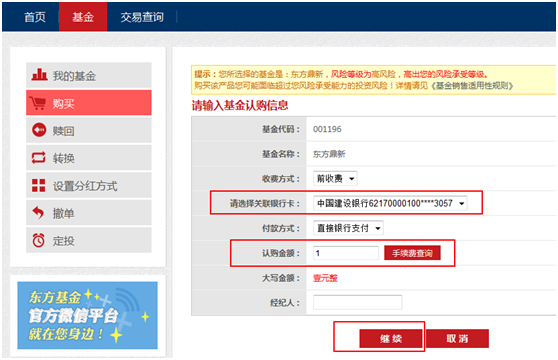Open the 收费方式 dropdown showing 前收费

point(335,178)
